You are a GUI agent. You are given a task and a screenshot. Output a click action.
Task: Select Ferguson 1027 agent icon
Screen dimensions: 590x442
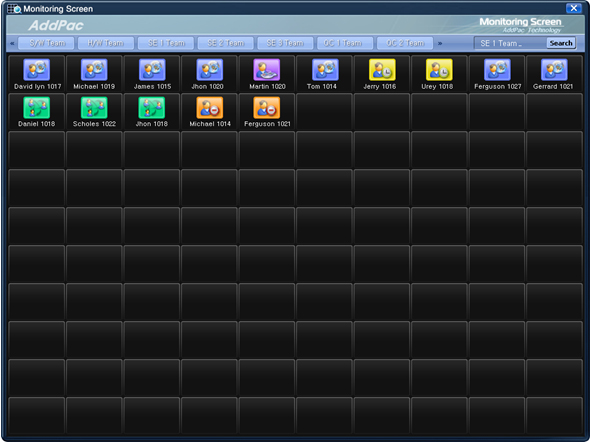497,70
